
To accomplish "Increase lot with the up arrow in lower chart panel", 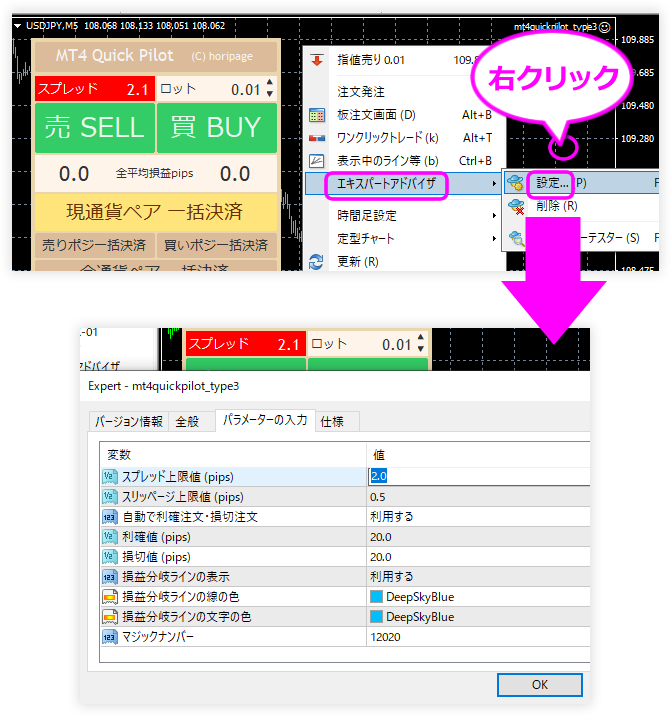I will 421,337.
